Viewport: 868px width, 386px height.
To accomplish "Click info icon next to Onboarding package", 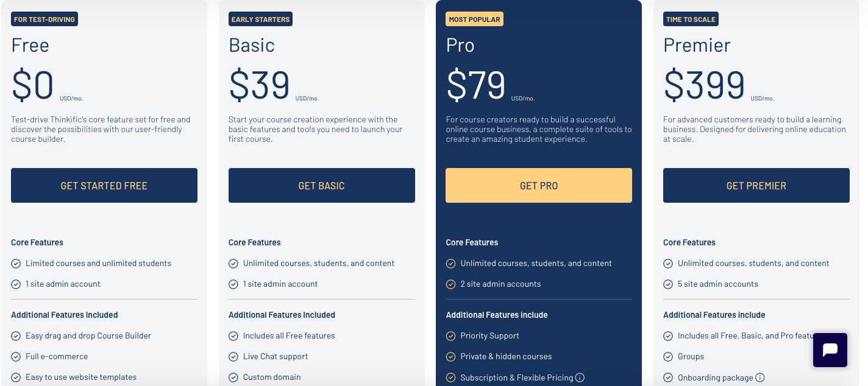I will click(x=760, y=377).
